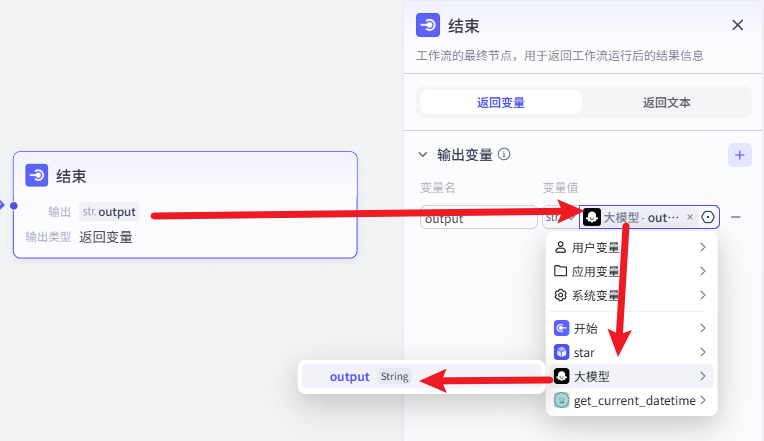Click the chevron next to 应用变量
Viewport: 764px width, 441px height.
click(703, 271)
